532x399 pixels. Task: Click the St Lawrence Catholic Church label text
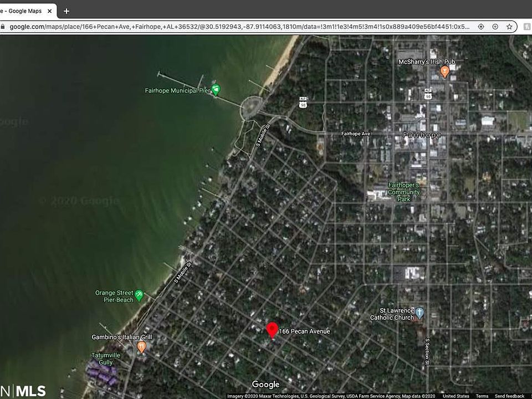tap(392, 314)
